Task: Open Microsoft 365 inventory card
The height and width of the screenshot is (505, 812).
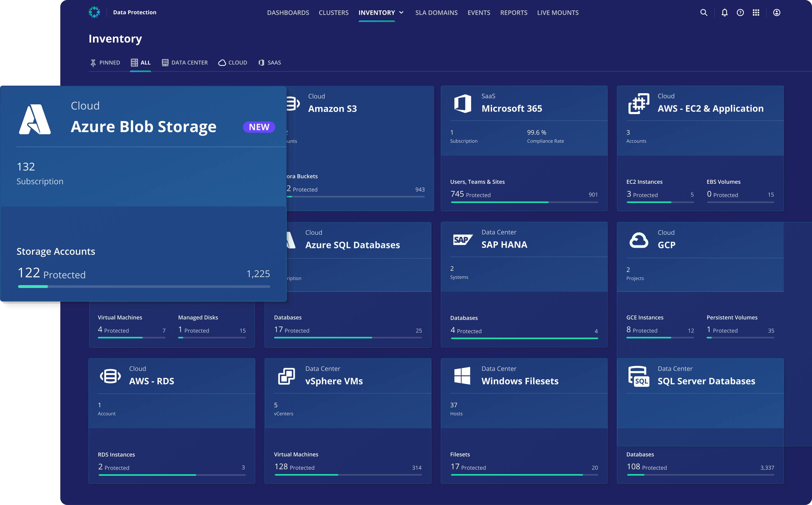Action: 512,109
